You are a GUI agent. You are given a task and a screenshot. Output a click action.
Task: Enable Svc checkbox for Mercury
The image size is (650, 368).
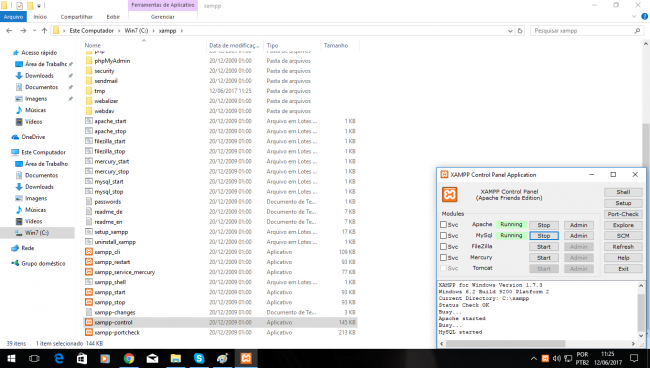tap(443, 258)
